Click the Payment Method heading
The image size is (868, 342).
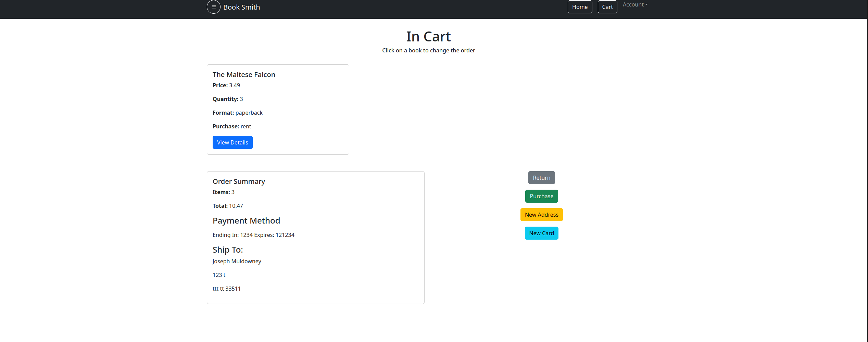[246, 221]
